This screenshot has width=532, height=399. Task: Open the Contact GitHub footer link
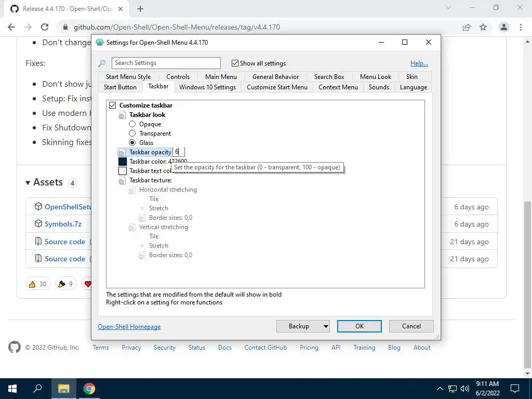[265, 348]
